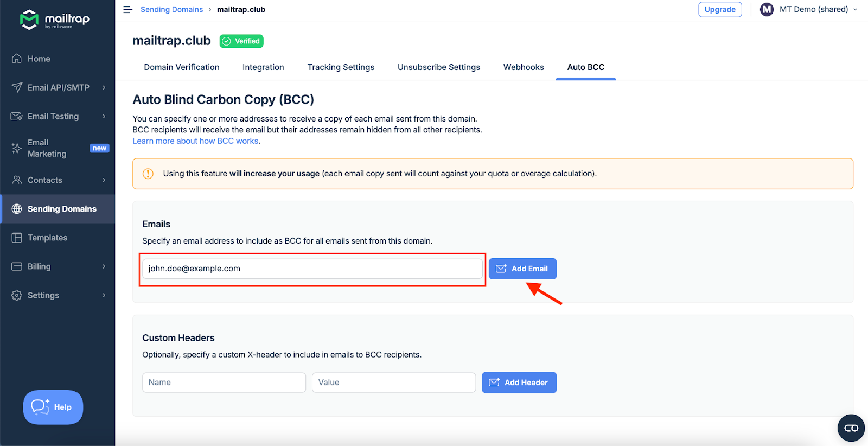The width and height of the screenshot is (868, 446).
Task: Expand the Email Testing submenu chevron
Action: point(104,116)
